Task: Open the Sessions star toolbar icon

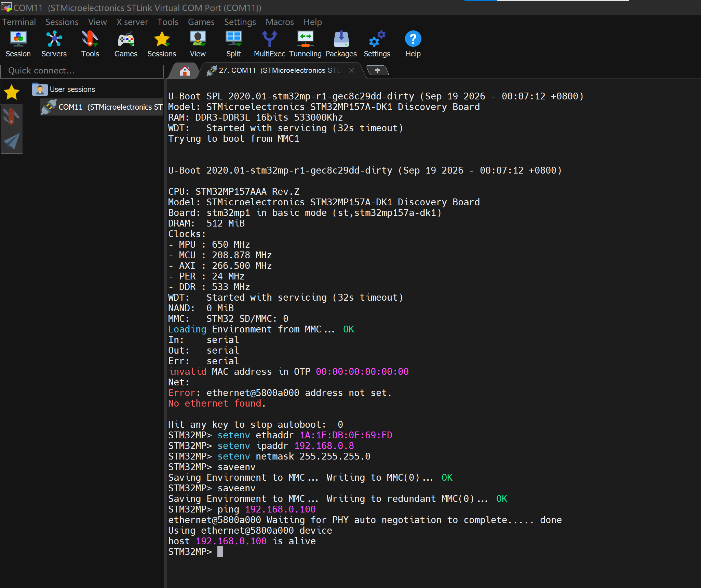Action: point(162,44)
